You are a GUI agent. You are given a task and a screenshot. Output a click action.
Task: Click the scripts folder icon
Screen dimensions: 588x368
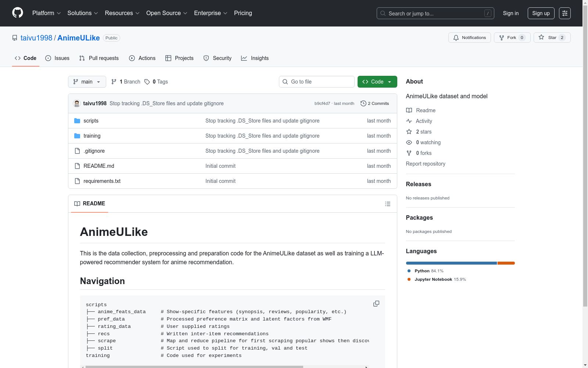click(x=77, y=121)
